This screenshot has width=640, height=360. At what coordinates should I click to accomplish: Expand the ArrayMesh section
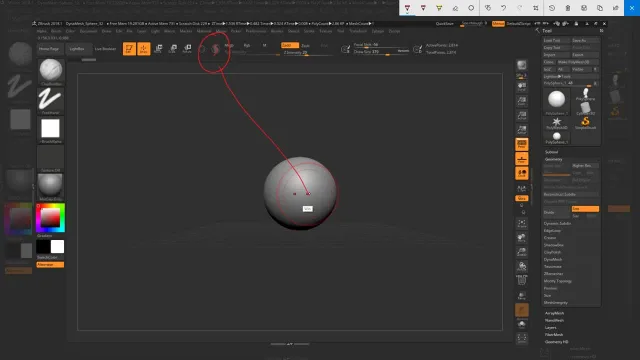554,313
